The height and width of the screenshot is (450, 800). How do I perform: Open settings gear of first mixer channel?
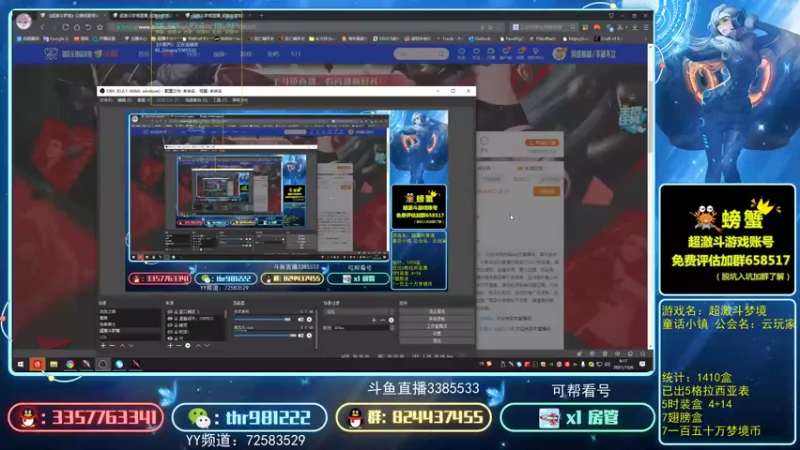click(309, 319)
